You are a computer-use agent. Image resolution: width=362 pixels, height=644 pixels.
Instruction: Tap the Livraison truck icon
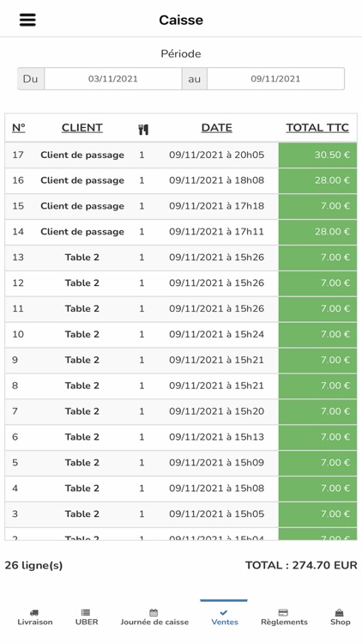click(34, 612)
